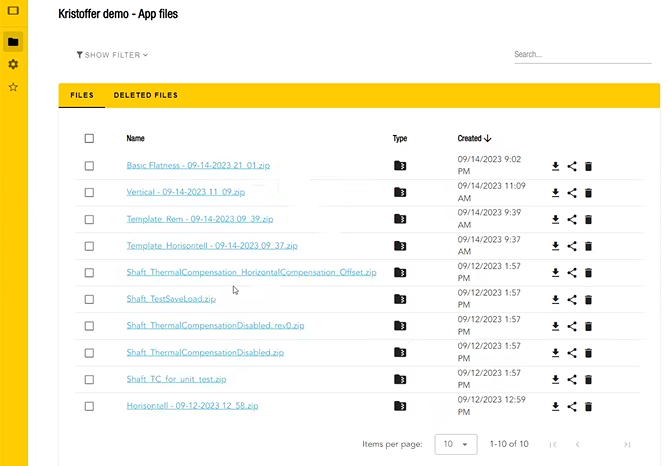Select the Files tab
This screenshot has width=668, height=466.
tap(82, 96)
